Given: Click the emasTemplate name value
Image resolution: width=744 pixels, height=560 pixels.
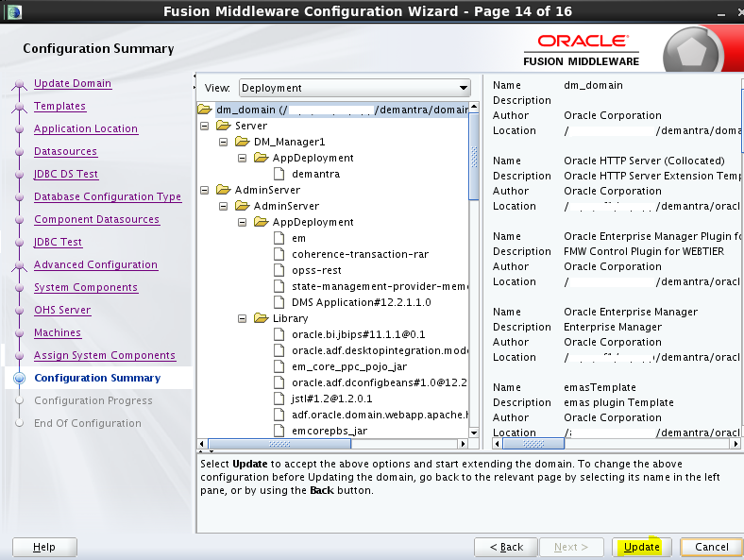Looking at the screenshot, I should tap(600, 387).
